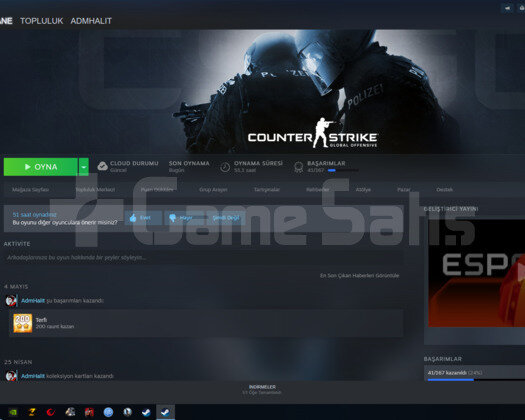Open En Son Çıkan Haberleri Görüntüle link
The height and width of the screenshot is (420, 525).
[x=359, y=275]
